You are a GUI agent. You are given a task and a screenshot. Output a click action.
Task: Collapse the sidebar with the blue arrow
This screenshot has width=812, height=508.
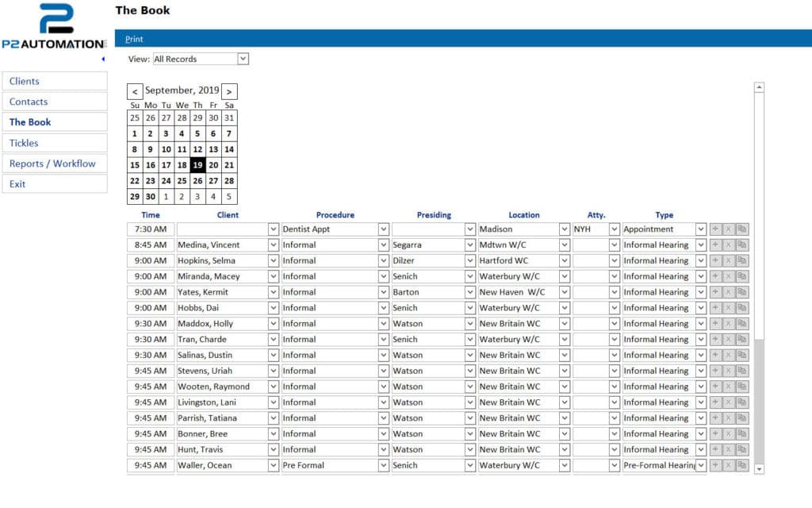coord(103,59)
